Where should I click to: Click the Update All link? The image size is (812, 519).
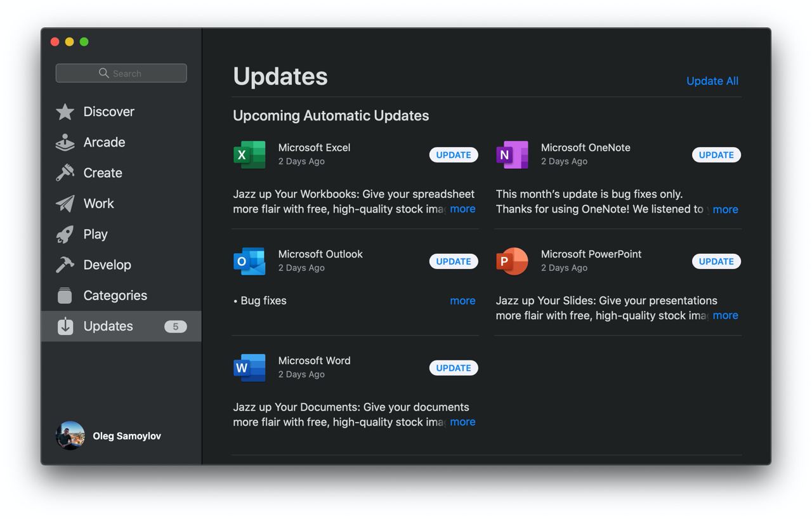712,81
